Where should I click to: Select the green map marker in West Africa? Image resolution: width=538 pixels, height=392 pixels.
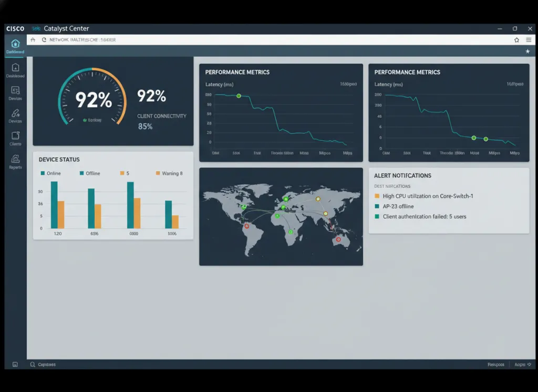click(x=277, y=216)
